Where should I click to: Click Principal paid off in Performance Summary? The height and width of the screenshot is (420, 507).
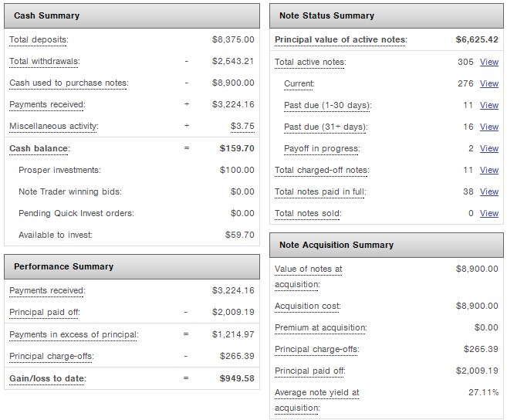(45, 312)
